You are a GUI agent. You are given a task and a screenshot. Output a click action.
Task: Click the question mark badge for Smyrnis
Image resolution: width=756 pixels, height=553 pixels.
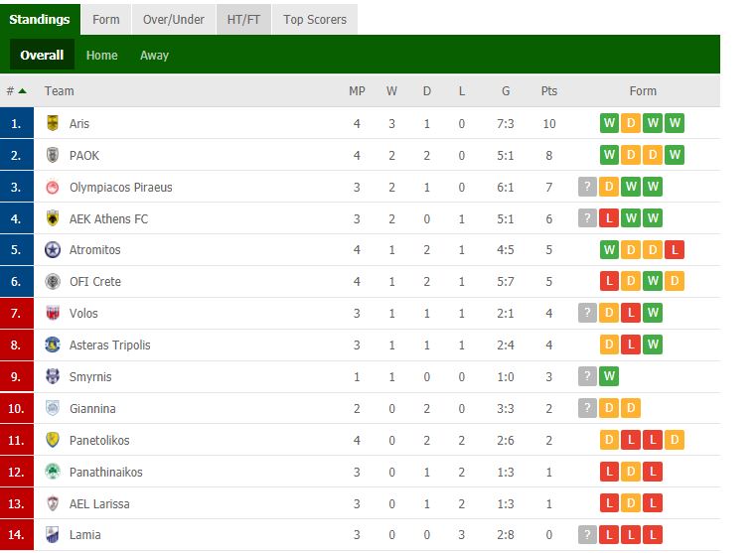[588, 377]
